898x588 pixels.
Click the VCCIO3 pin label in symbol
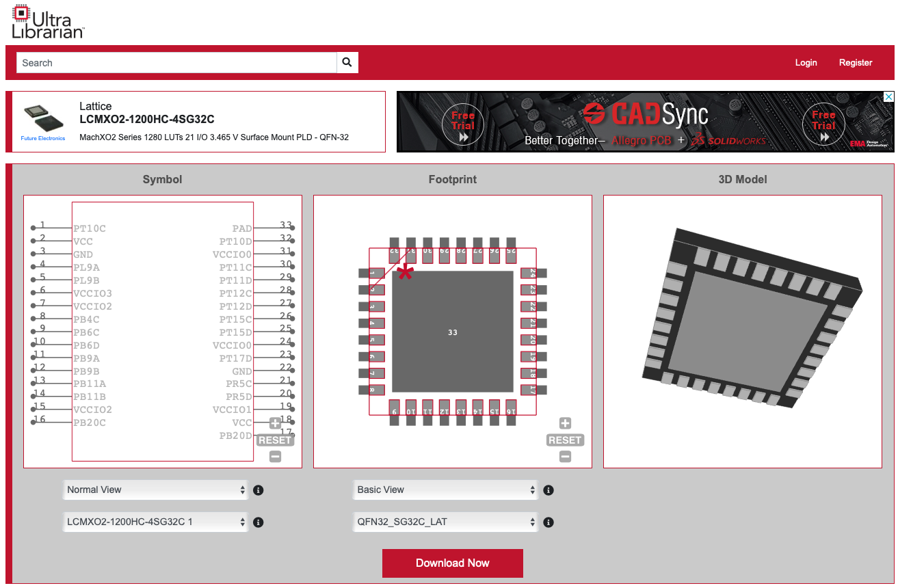click(x=92, y=293)
